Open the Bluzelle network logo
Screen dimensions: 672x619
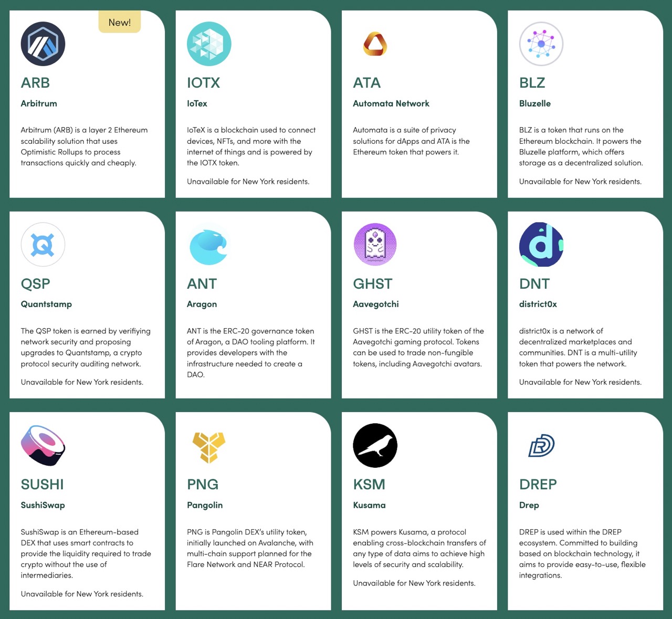541,44
